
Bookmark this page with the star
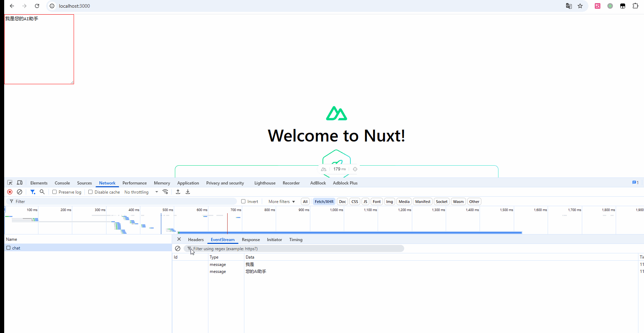tap(580, 6)
